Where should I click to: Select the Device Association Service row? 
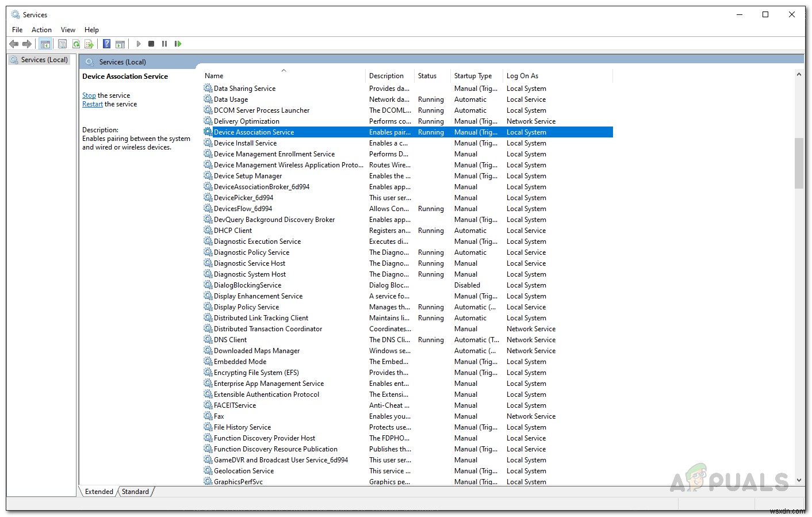408,132
